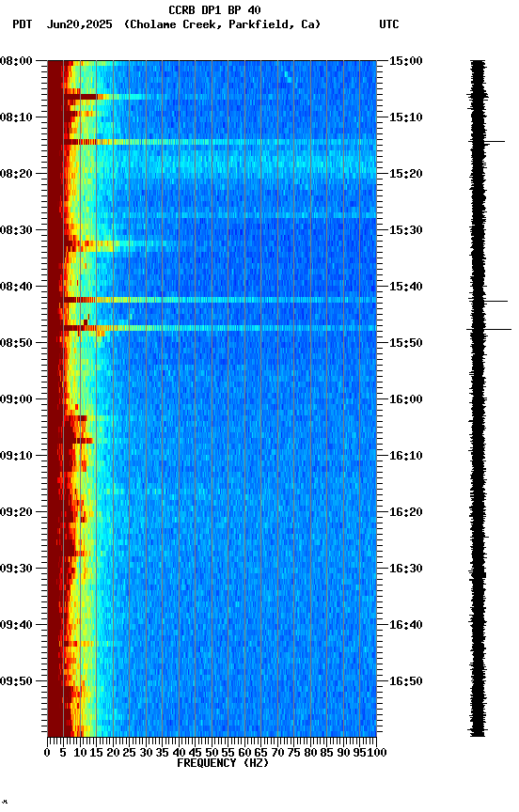Viewport: 519px width, 812px height.
Task: Click the UTC time label "15:20"
Action: click(x=406, y=174)
